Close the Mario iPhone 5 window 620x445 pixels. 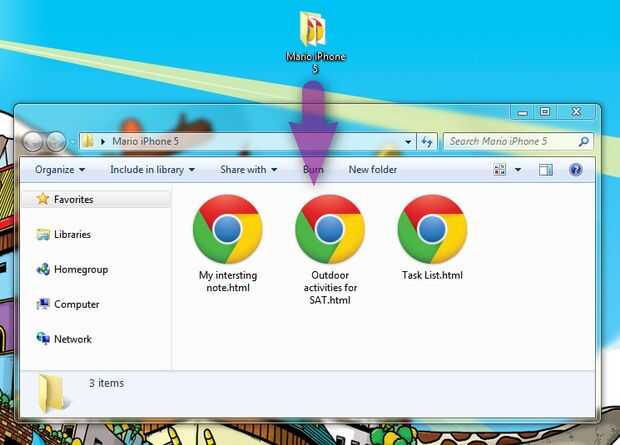[x=576, y=112]
